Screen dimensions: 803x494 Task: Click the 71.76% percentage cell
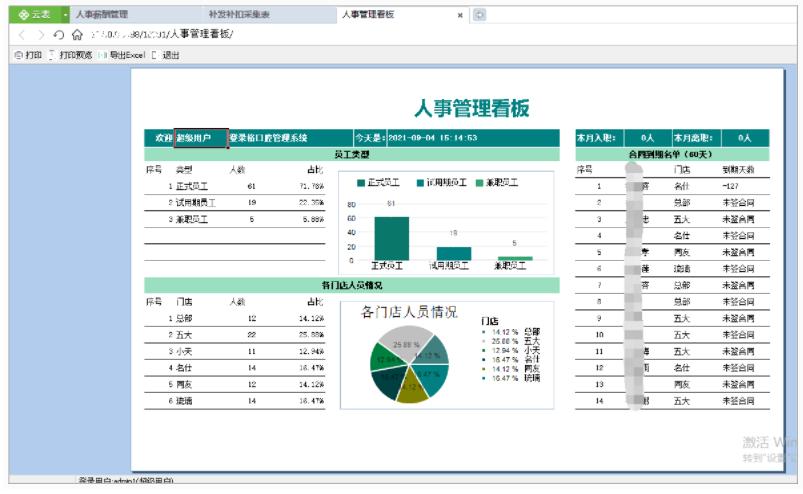tap(311, 186)
